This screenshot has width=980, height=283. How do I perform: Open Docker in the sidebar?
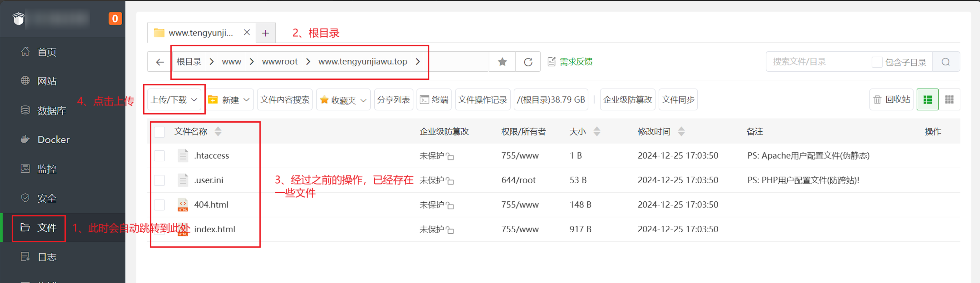pyautogui.click(x=53, y=140)
